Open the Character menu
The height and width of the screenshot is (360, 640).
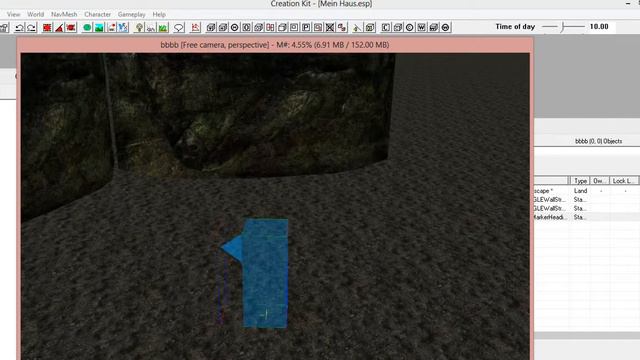pyautogui.click(x=98, y=14)
